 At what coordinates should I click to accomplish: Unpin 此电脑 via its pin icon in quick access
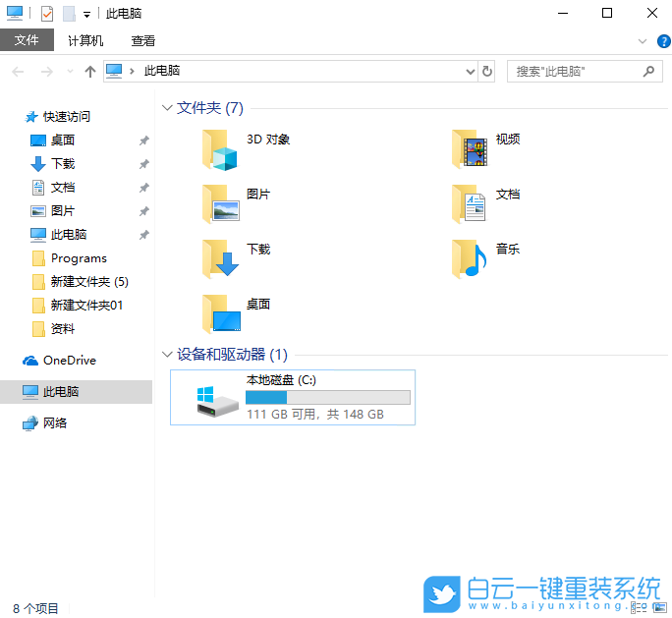pyautogui.click(x=144, y=235)
